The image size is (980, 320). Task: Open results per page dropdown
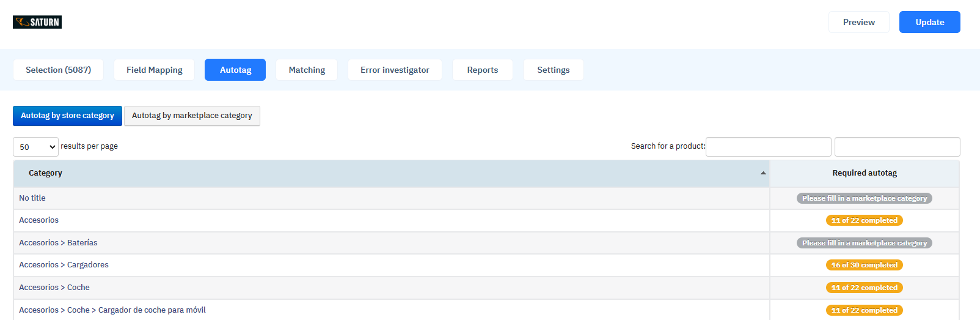tap(35, 147)
